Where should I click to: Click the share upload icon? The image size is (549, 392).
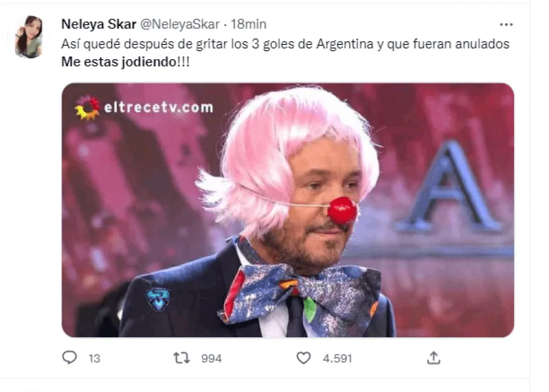(434, 358)
